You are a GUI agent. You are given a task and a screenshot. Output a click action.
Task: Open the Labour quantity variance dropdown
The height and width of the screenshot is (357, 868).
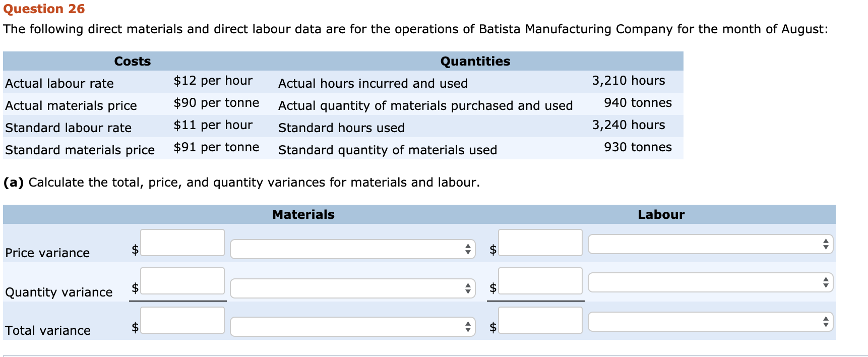click(711, 282)
